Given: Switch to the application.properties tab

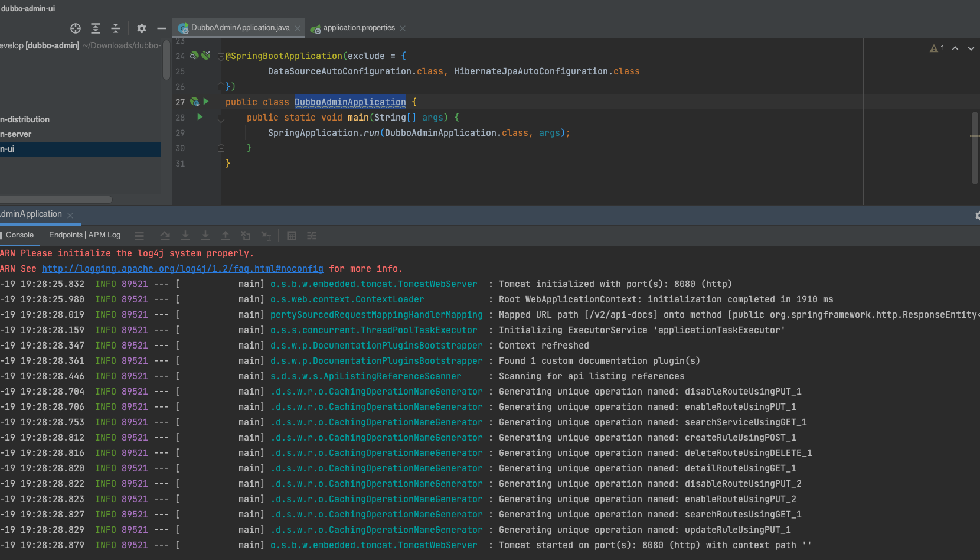Looking at the screenshot, I should 358,28.
